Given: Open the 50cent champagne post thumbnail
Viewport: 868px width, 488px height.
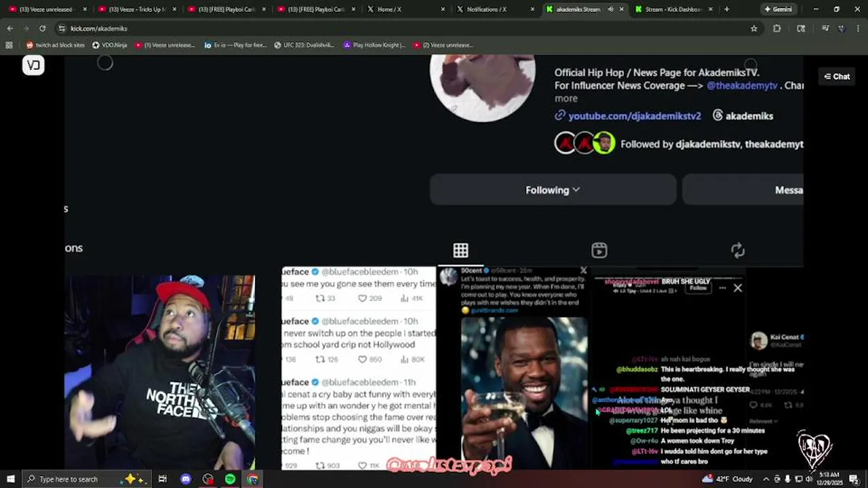Looking at the screenshot, I should (513, 368).
